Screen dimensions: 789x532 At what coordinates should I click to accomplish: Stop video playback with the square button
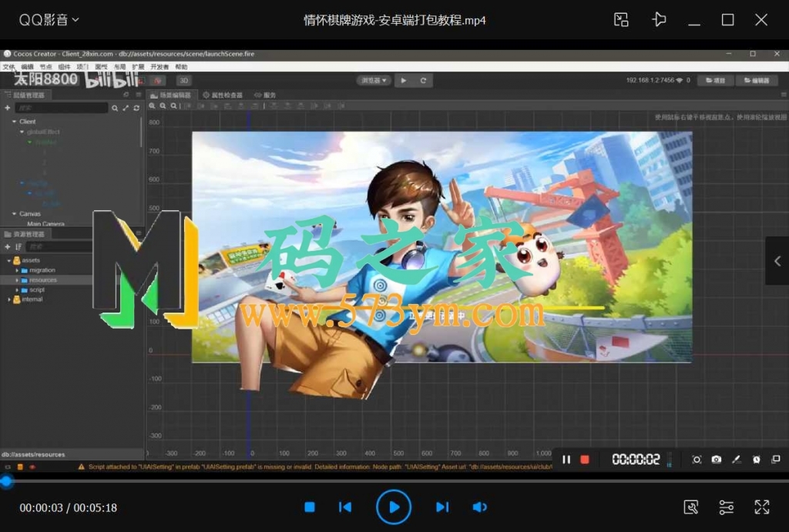310,507
